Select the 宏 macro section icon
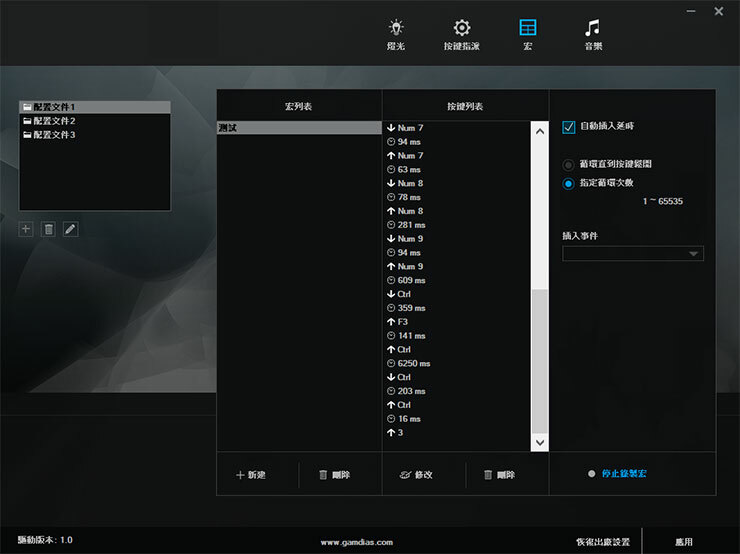740x554 pixels. point(527,29)
